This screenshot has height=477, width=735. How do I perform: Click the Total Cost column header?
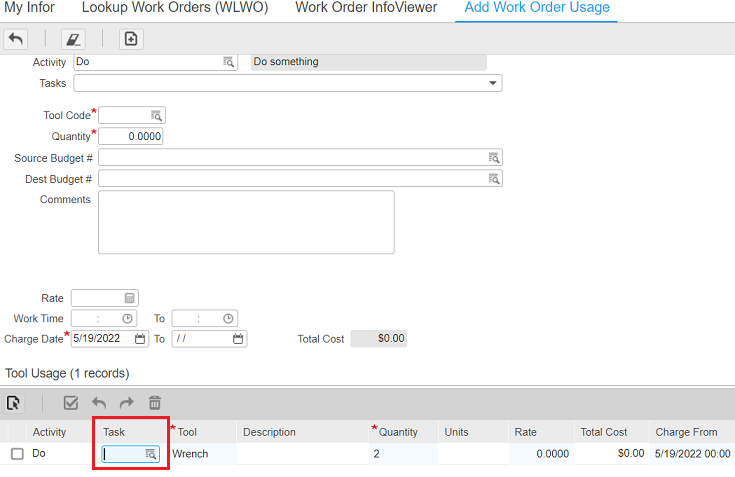[x=604, y=432]
